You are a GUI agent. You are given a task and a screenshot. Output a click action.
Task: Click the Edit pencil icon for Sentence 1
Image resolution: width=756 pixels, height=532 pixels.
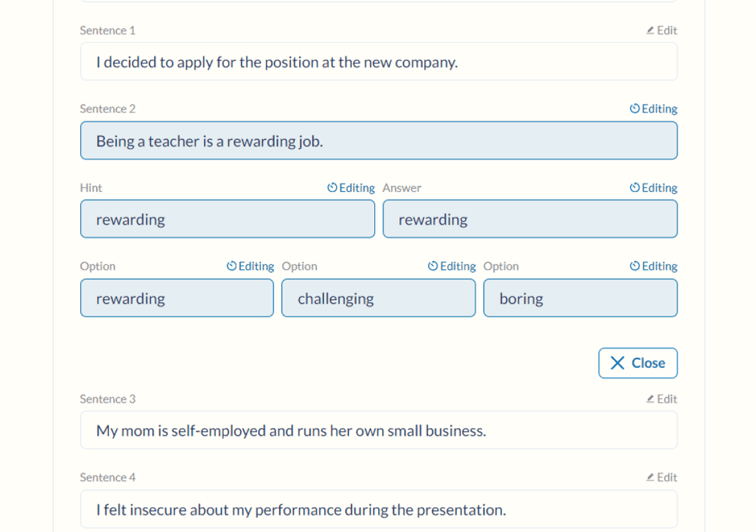coord(651,30)
